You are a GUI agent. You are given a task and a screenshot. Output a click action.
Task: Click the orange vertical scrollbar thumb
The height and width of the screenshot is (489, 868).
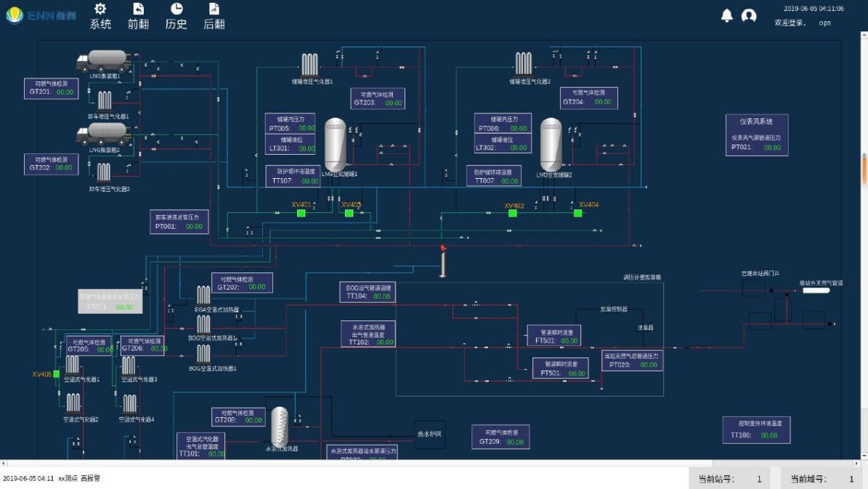(864, 169)
